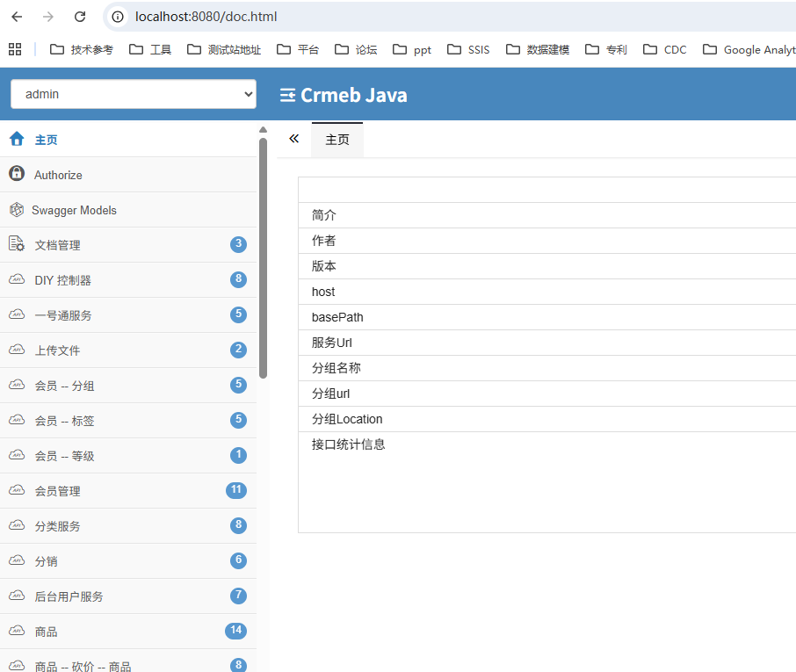Click the Authorize lock icon
Image resolution: width=796 pixels, height=672 pixels.
17,174
